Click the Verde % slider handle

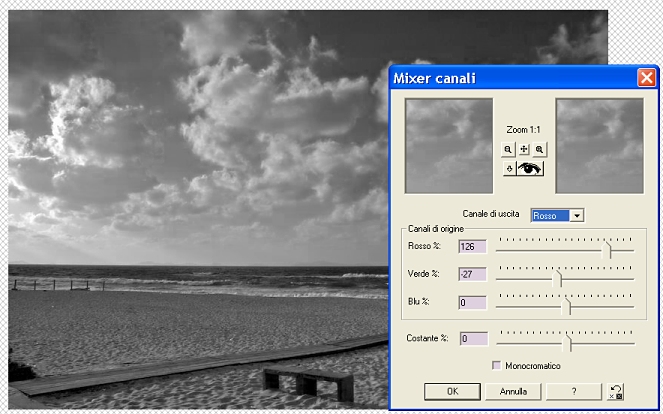click(x=558, y=279)
